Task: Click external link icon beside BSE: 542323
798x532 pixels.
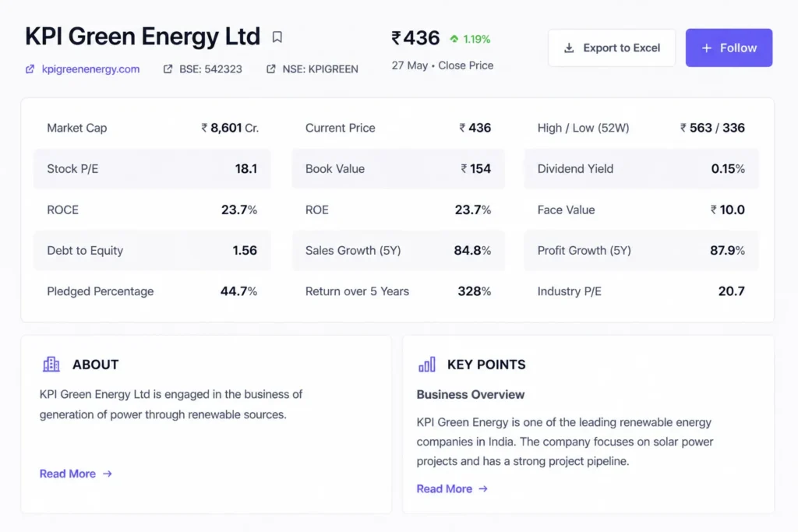Action: (168, 69)
